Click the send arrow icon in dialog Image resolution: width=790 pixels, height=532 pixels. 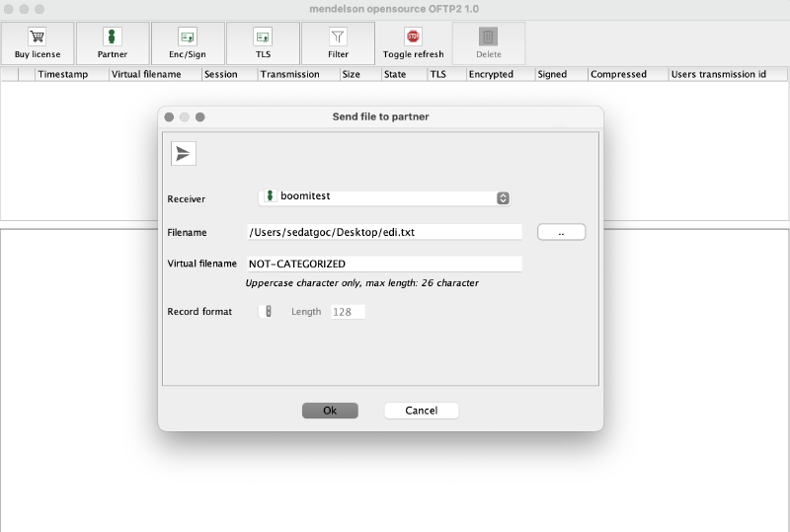coord(184,154)
